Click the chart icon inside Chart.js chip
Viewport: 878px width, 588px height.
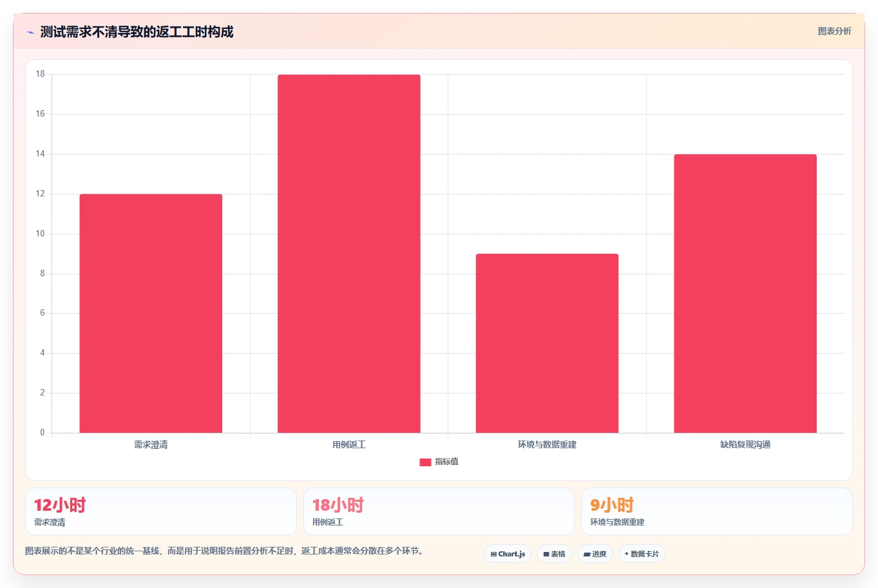(493, 554)
